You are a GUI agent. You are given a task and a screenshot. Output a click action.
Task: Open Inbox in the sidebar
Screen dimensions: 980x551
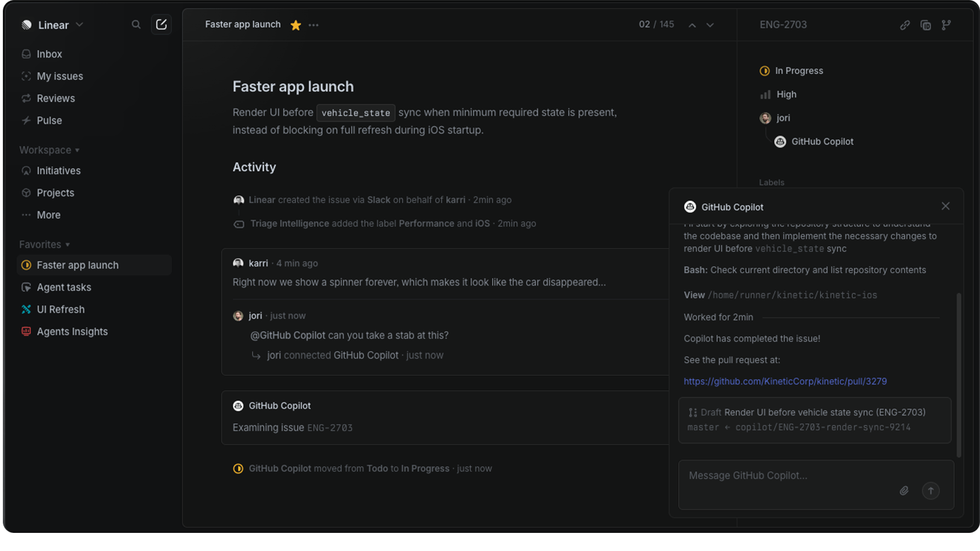(x=49, y=54)
